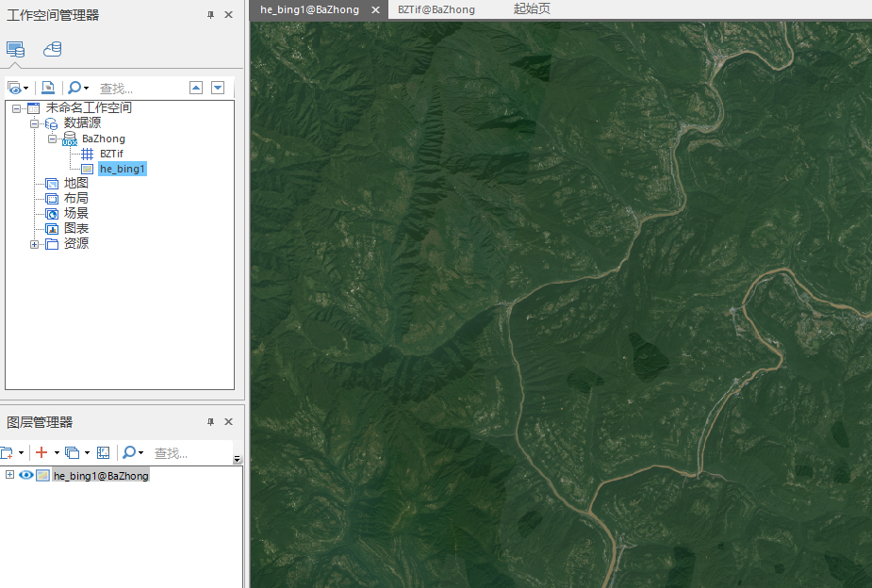The height and width of the screenshot is (588, 872).
Task: Click the layer stack icon in Layer Manager
Action: (x=73, y=453)
